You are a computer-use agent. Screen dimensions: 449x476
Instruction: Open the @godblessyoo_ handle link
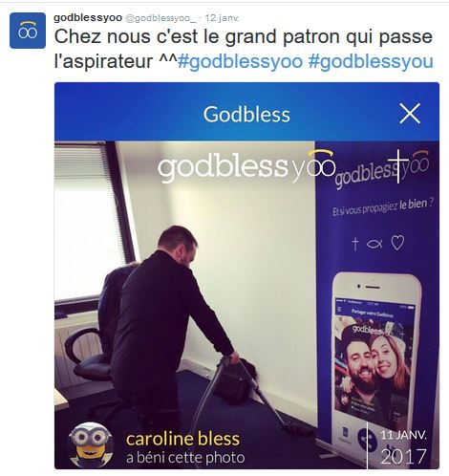[x=160, y=18]
